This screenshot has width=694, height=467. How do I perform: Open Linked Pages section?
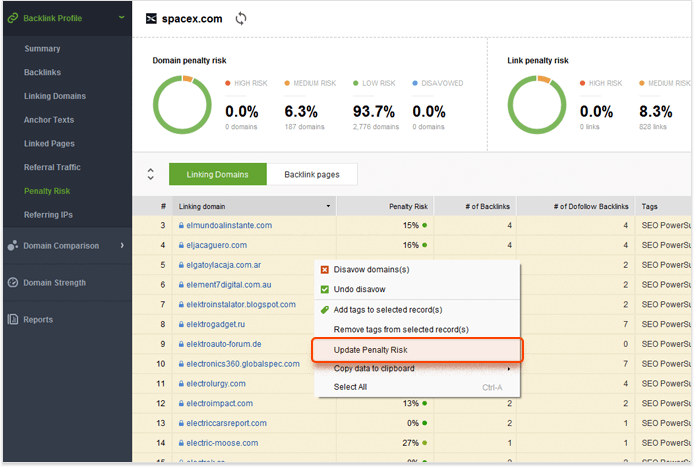point(49,143)
